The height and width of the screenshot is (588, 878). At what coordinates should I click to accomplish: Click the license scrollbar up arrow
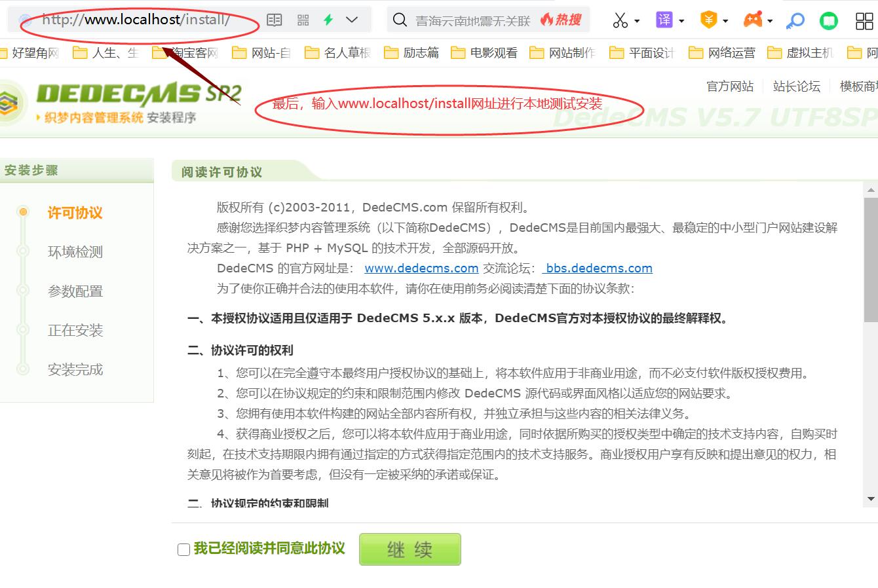tap(871, 191)
